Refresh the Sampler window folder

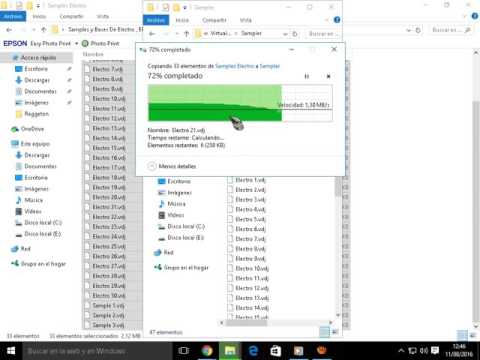coord(295,34)
